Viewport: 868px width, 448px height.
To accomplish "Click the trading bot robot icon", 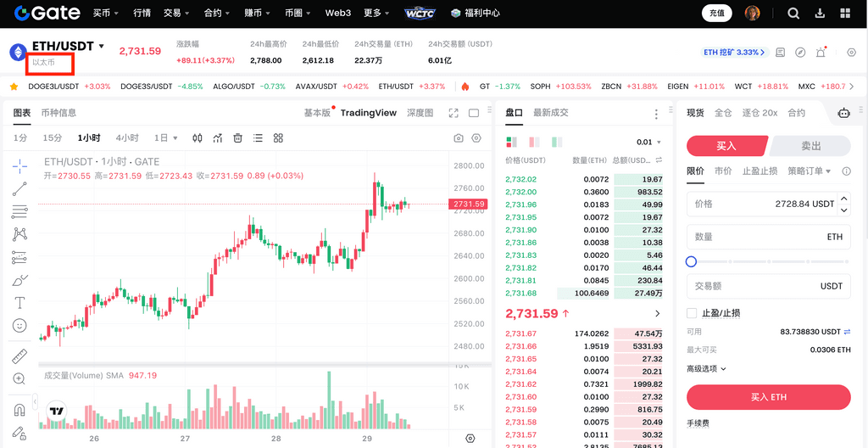I will pyautogui.click(x=843, y=113).
